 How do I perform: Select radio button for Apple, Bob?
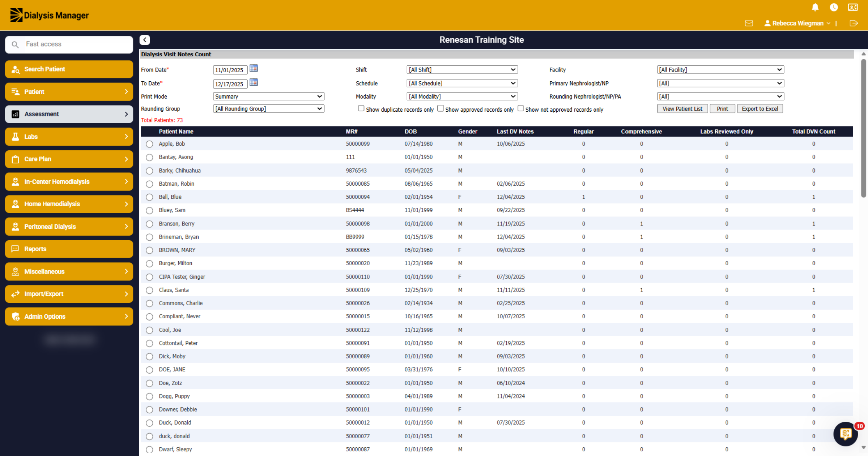click(x=149, y=144)
